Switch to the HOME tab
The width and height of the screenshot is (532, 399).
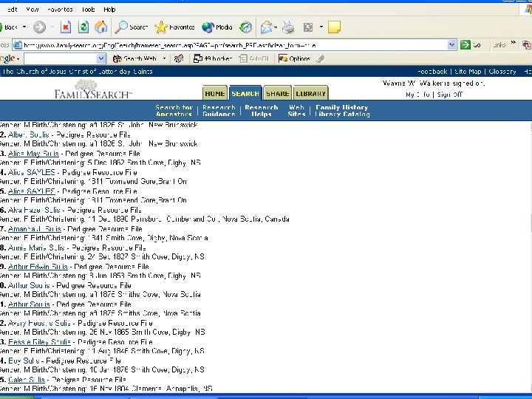tap(215, 93)
